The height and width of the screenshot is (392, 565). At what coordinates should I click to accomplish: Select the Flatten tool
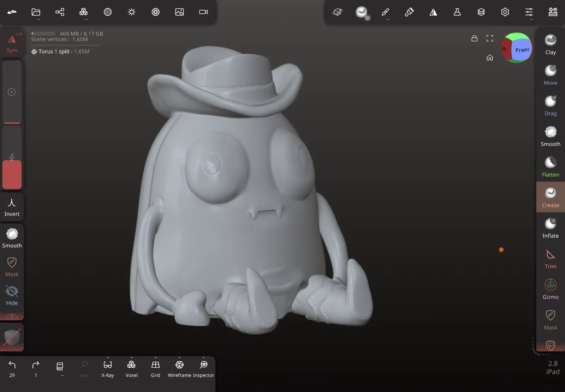(551, 167)
